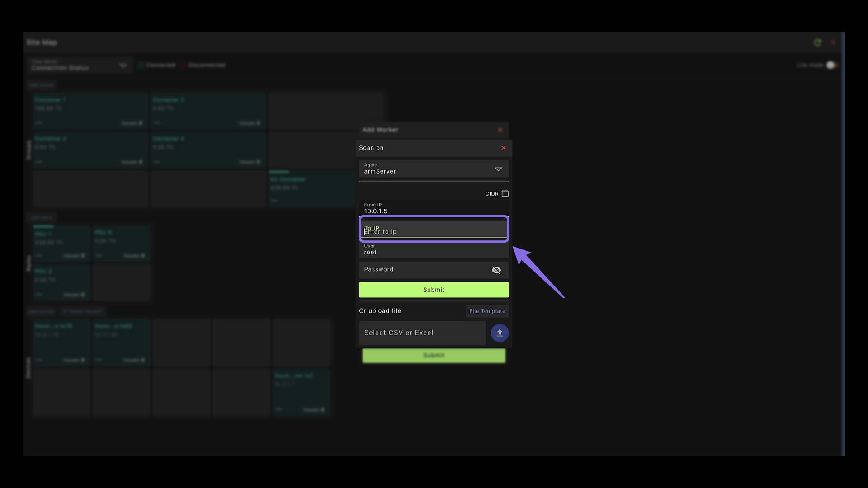
Task: Click the Select CSV or Excel field
Action: 422,333
